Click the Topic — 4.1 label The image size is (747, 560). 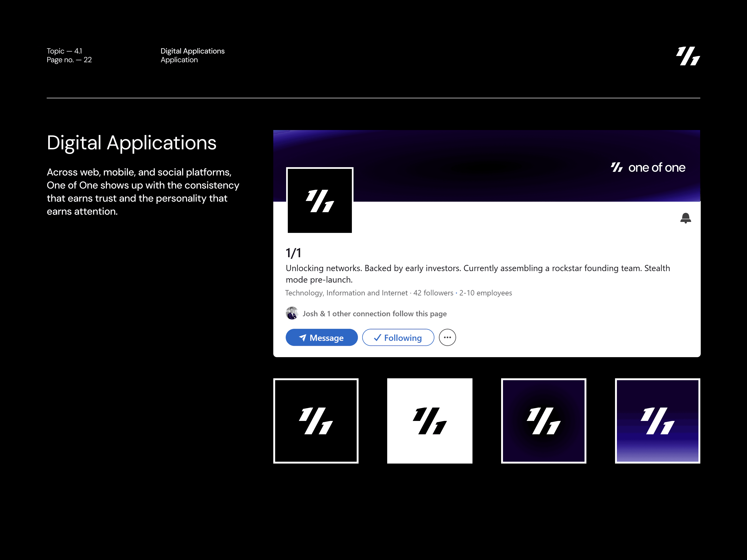pos(64,51)
